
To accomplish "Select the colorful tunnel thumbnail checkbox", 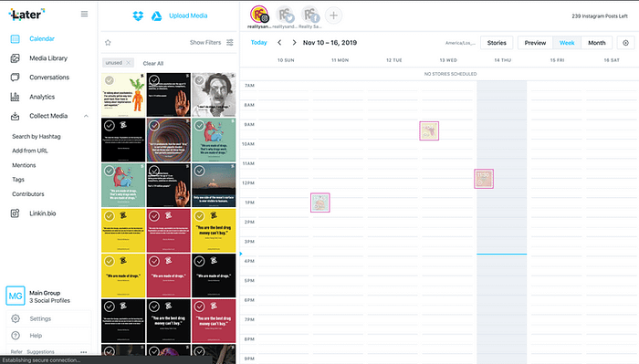I will point(154,125).
